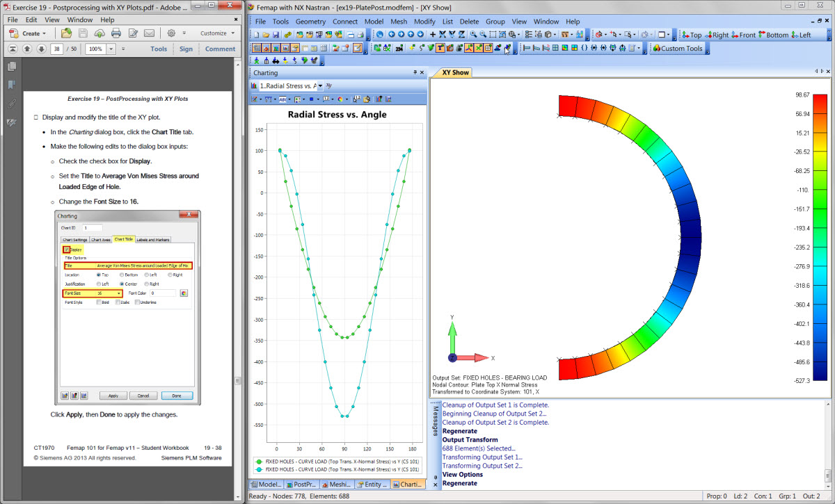Viewport: 835px width, 504px height.
Task: Click the export chart icon in the Charting toolbar
Action: tap(379, 99)
